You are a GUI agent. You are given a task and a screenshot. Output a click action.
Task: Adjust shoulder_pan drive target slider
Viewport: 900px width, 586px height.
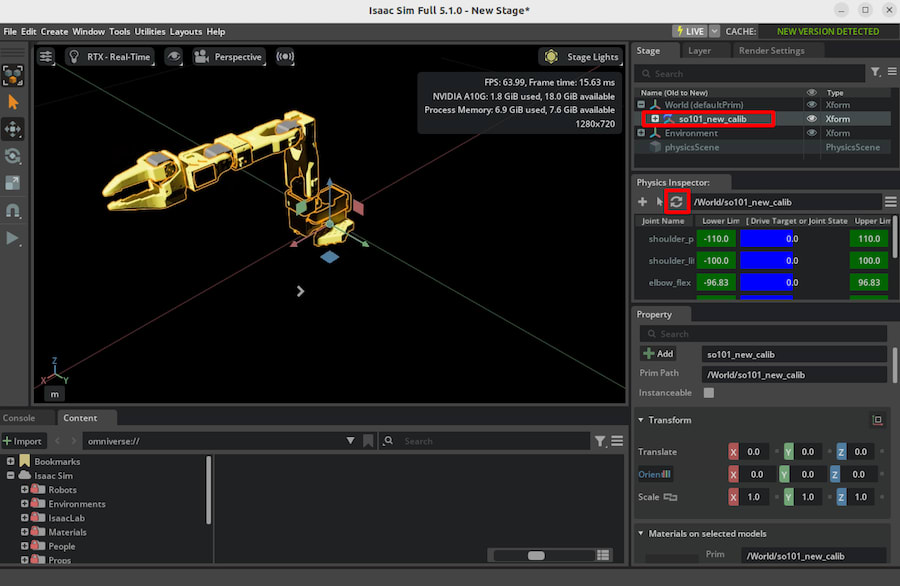(x=792, y=239)
